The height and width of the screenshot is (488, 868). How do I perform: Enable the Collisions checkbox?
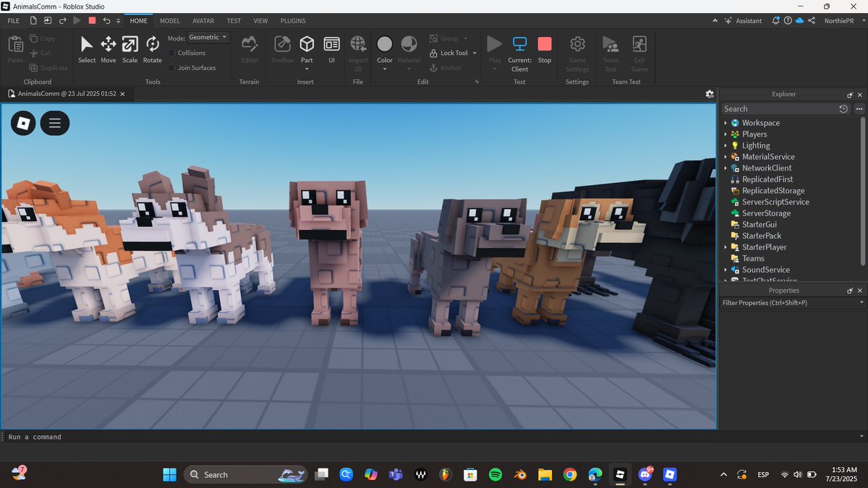[171, 53]
